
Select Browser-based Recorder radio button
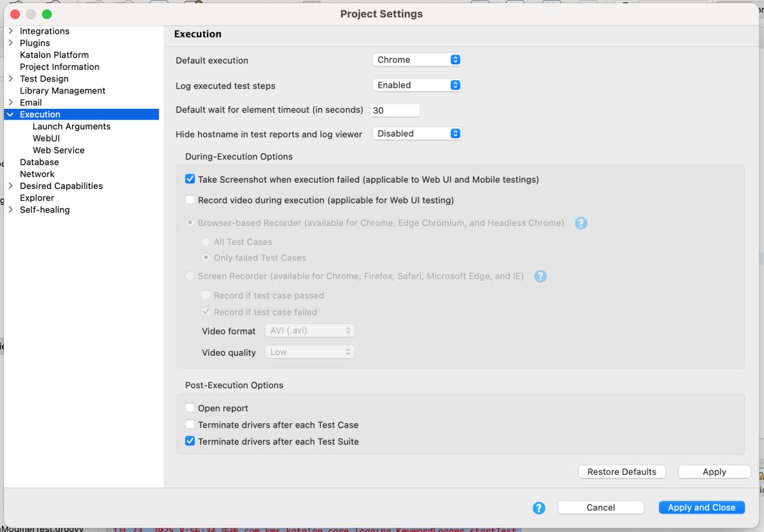(190, 223)
